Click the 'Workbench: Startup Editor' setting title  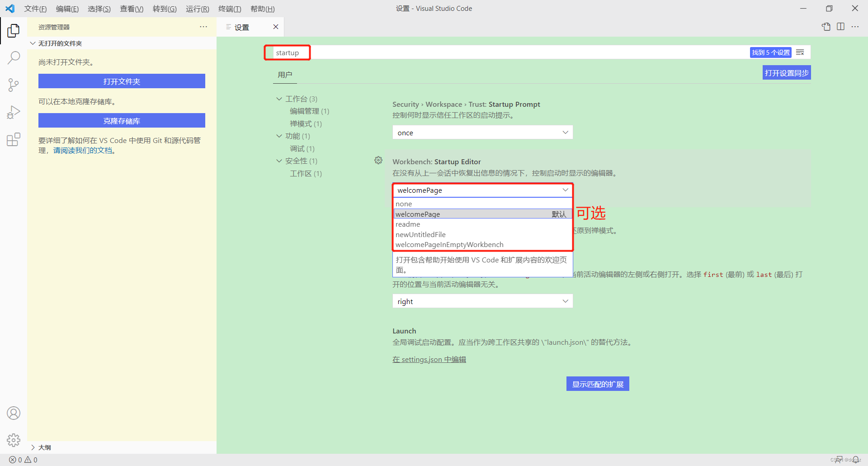(436, 162)
